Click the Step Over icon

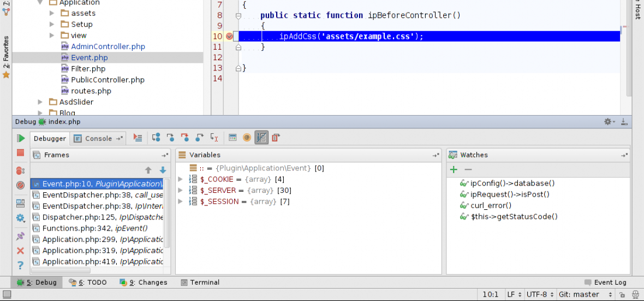(156, 138)
